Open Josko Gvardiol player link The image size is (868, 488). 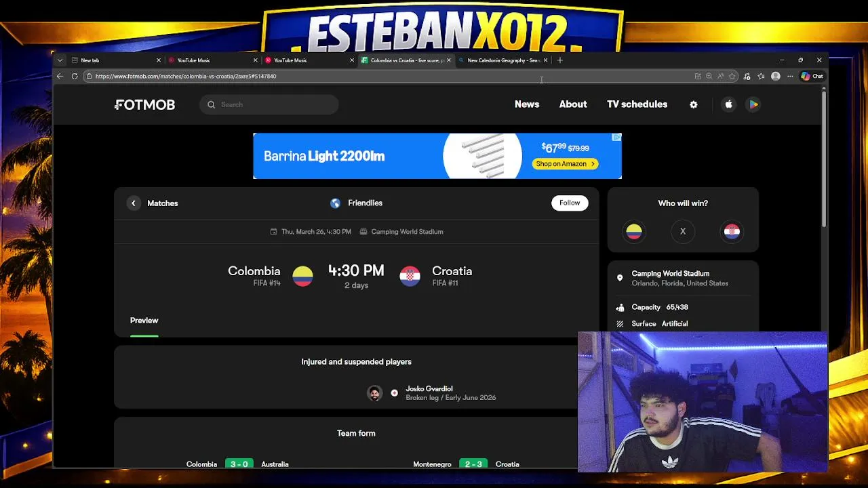coord(429,389)
